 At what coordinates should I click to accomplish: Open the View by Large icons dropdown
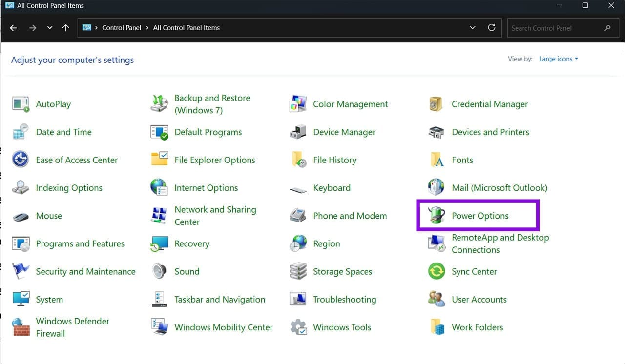tap(559, 59)
